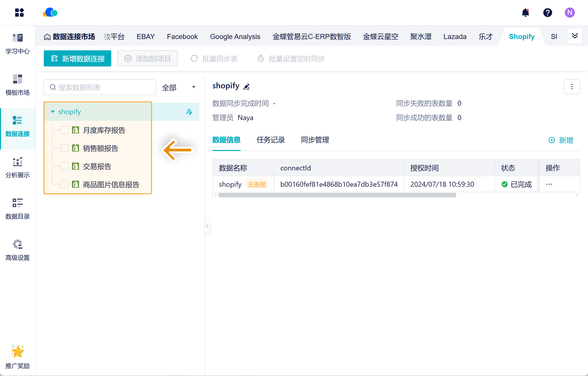Check the 商品图片信息报告 checkbox

tap(64, 184)
